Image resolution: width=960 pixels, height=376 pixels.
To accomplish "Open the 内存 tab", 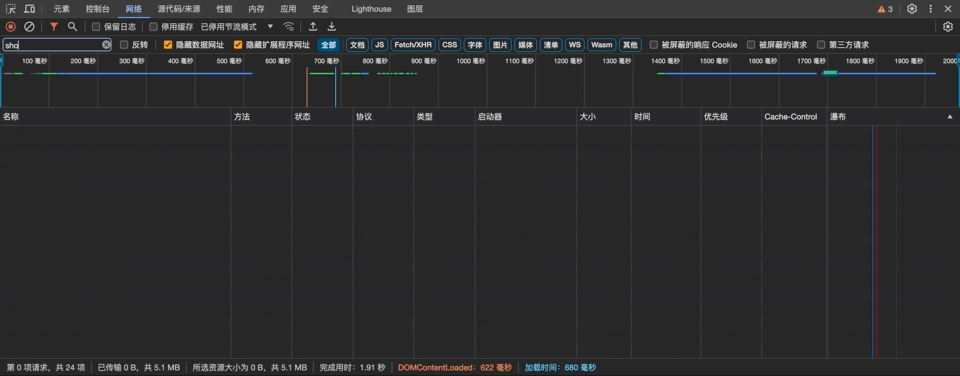I will coord(256,9).
